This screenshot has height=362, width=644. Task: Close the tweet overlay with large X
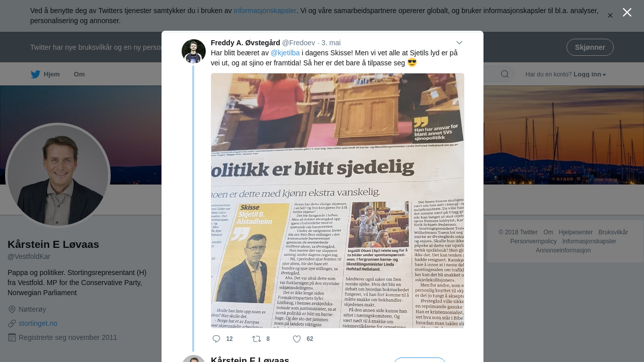(x=627, y=13)
